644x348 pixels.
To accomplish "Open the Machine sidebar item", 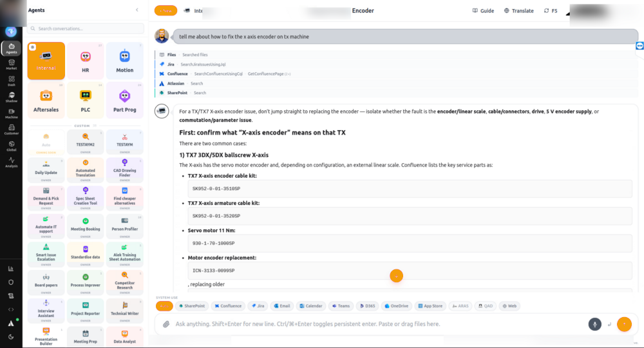I will click(11, 113).
